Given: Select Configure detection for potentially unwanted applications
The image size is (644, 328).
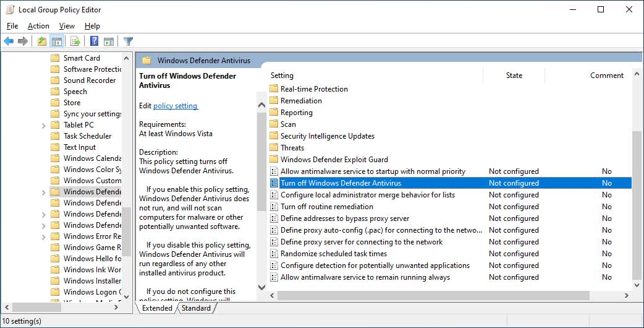Looking at the screenshot, I should (450, 265).
